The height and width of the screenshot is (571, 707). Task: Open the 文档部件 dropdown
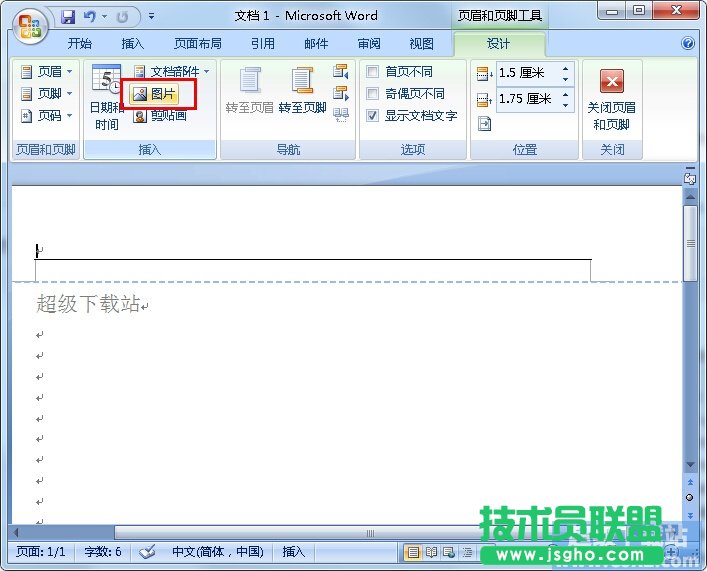click(172, 72)
